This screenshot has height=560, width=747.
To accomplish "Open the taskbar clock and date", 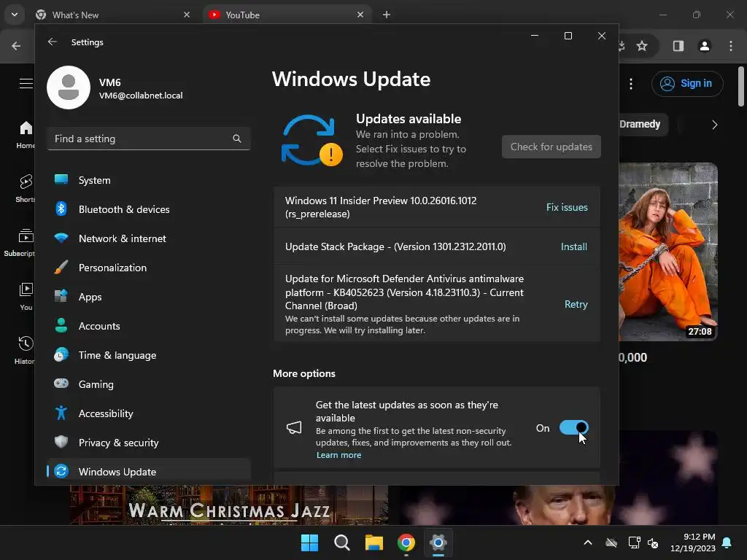I will pos(693,542).
